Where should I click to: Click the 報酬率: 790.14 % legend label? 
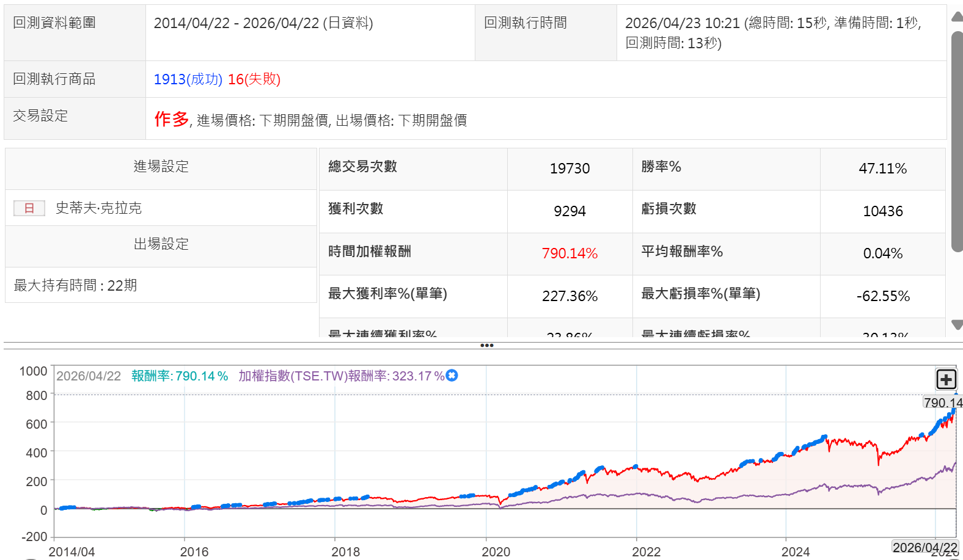coord(180,376)
